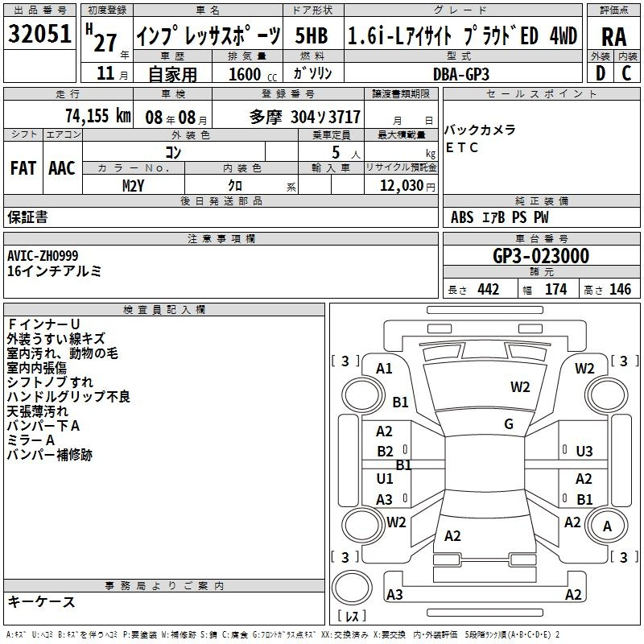Image resolution: width=644 pixels, height=644 pixels.
Task: Click the air conditioner value AAC
Action: [62, 168]
